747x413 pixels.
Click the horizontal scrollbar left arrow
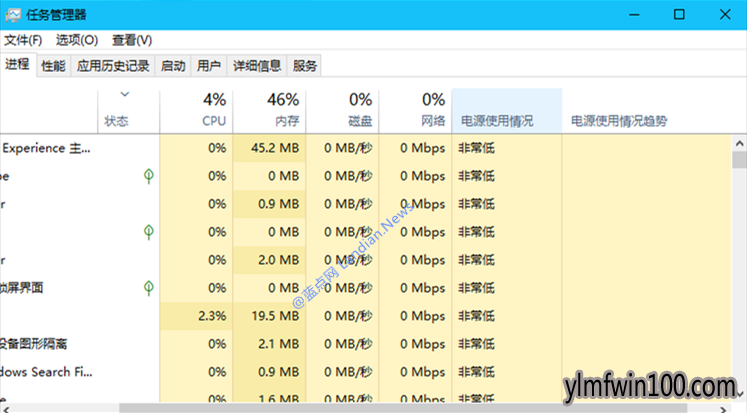pos(6,409)
